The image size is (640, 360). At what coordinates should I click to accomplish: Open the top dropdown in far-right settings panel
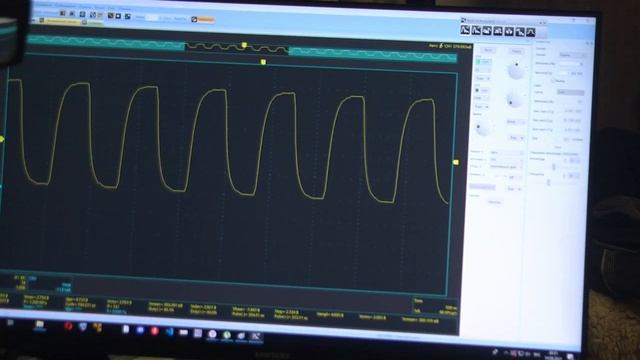tap(572, 55)
